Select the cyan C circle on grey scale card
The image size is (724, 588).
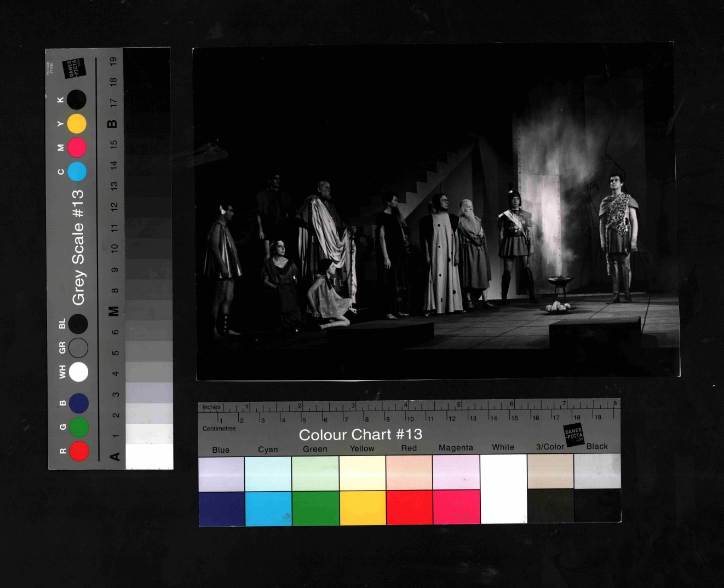pos(77,171)
